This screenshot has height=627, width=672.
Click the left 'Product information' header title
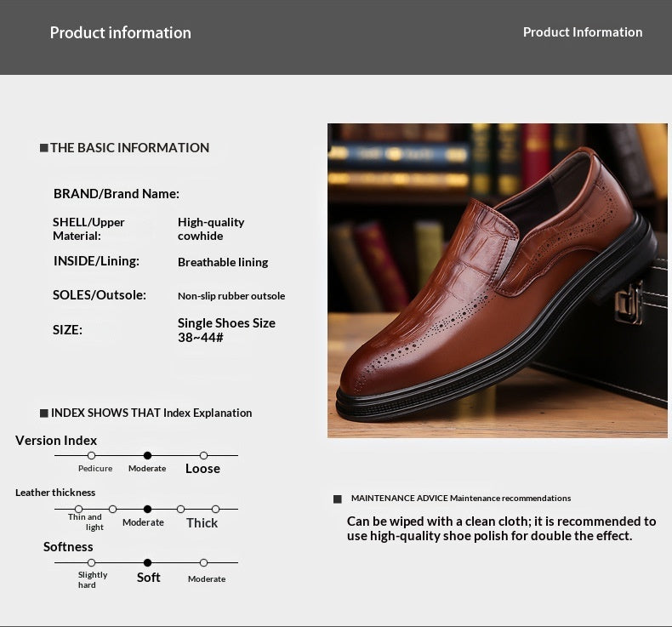[121, 32]
